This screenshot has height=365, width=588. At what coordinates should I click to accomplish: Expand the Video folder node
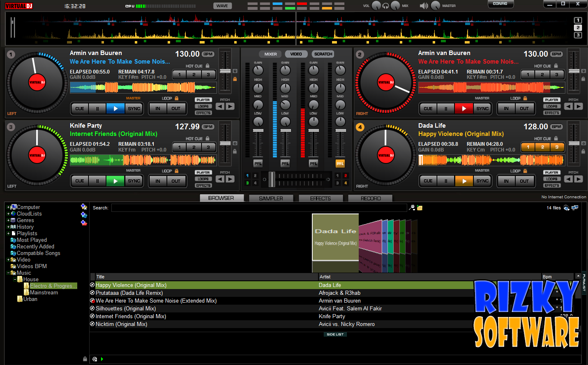[x=8, y=260]
